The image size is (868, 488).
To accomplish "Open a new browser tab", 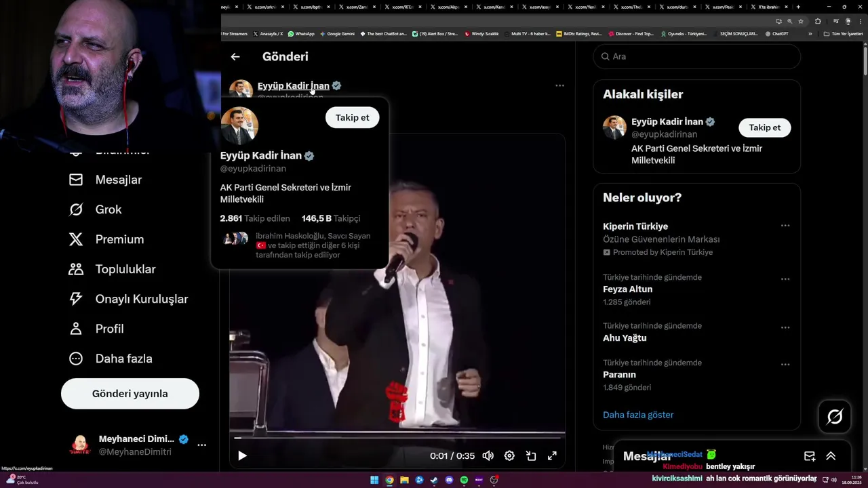I will (798, 7).
